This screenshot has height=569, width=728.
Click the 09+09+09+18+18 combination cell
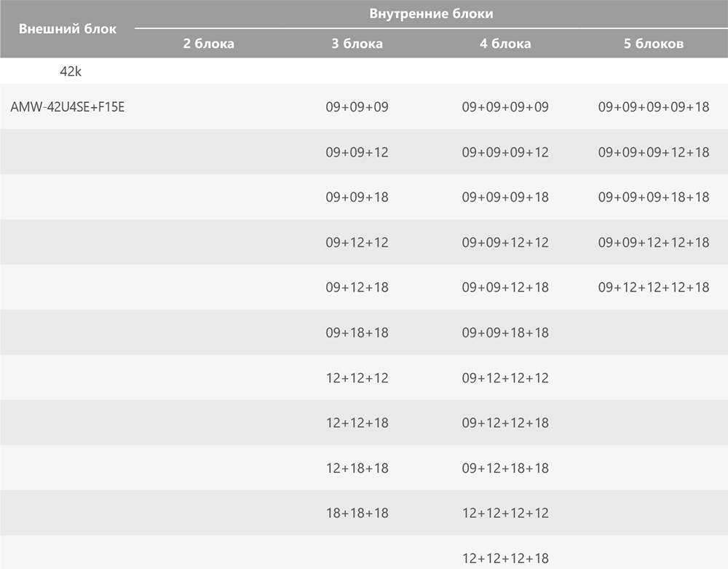(x=654, y=197)
